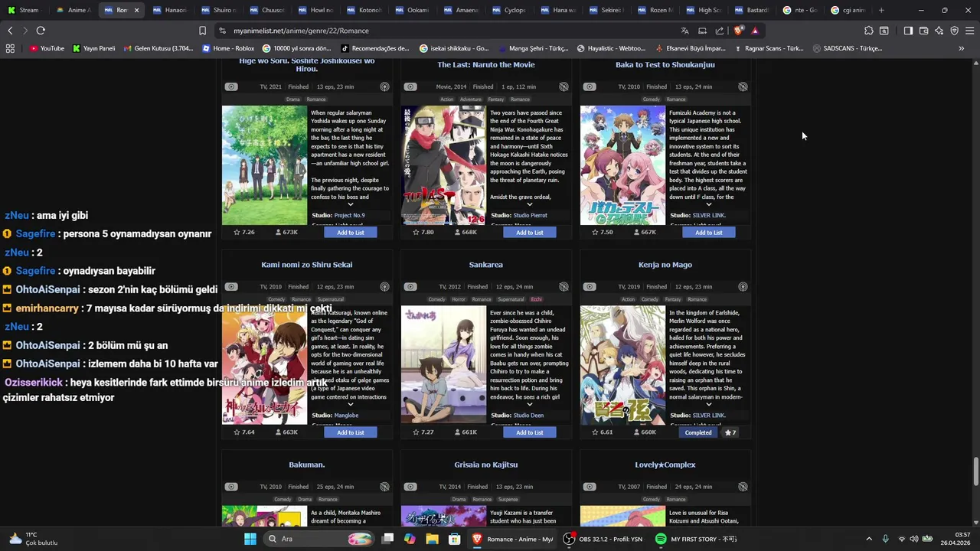Viewport: 980px width, 551px height.
Task: Expand Kami nomi zo Shiru Sekai synopsis chevron
Action: coord(350,404)
